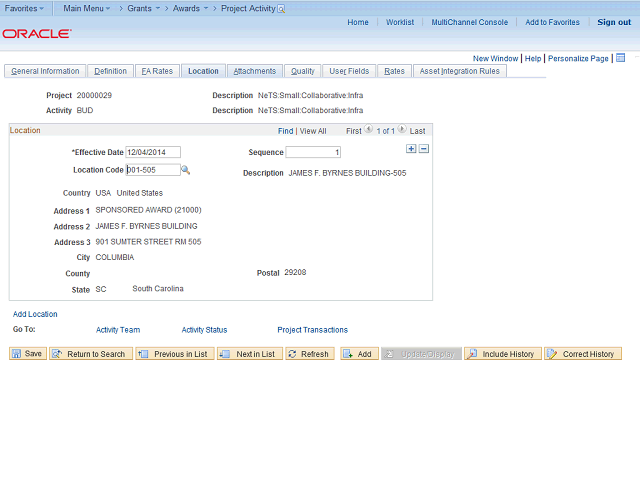Switch to the Quality tab
The width and height of the screenshot is (640, 480).
click(302, 71)
